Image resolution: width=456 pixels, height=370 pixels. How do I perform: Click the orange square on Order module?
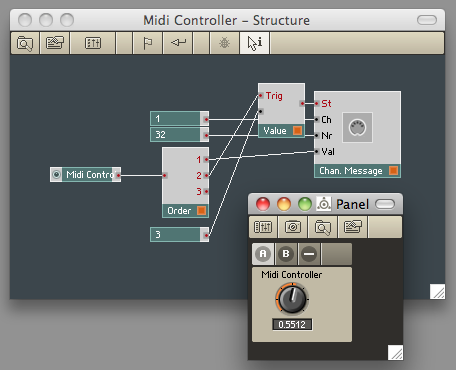201,211
